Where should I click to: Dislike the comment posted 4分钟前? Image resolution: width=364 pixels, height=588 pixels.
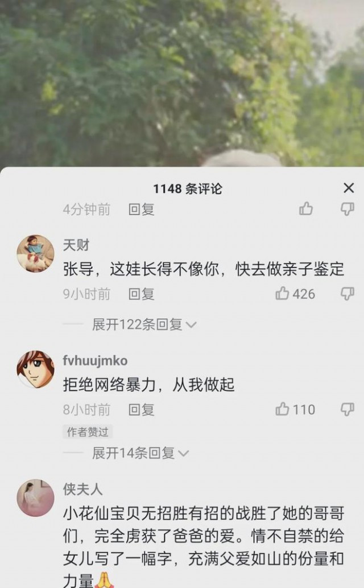pyautogui.click(x=347, y=208)
